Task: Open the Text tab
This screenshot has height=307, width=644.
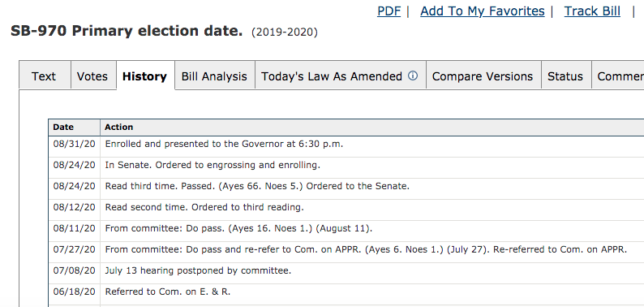Action: [45, 75]
